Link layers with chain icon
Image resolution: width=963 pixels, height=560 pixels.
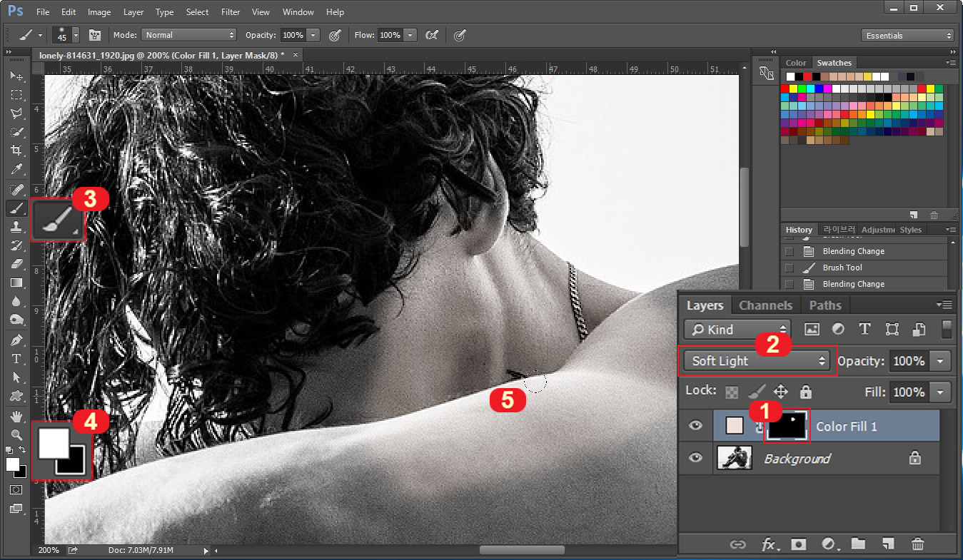pos(738,544)
